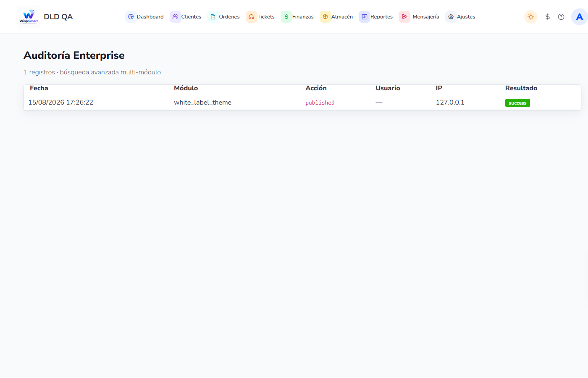Click the Ajustes gear icon
Image resolution: width=588 pixels, height=378 pixels.
[x=451, y=17]
